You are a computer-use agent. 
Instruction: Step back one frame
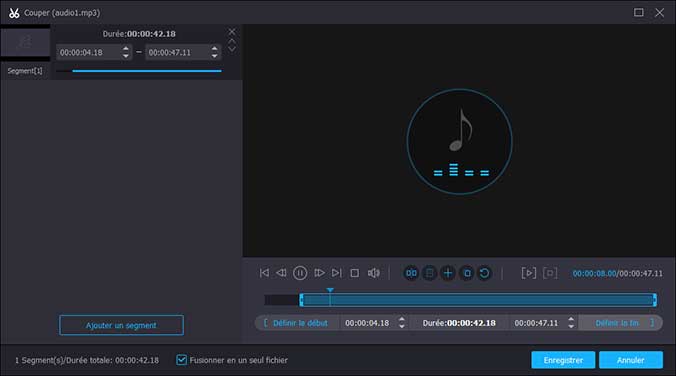tap(282, 273)
